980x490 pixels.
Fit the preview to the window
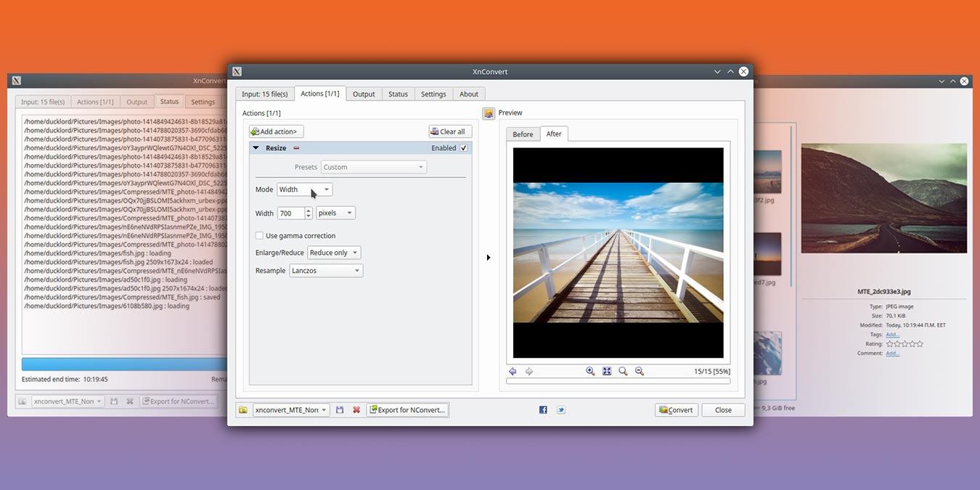click(x=607, y=371)
